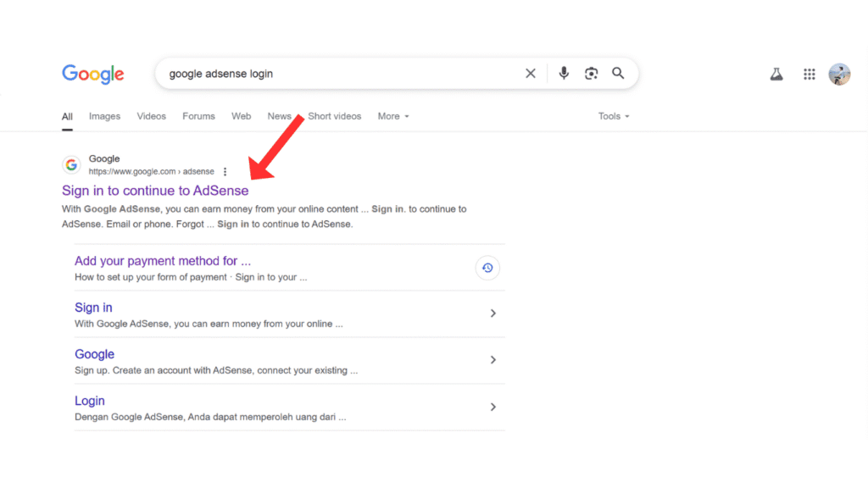
Task: Click the google.com adsense URL text
Action: [151, 171]
